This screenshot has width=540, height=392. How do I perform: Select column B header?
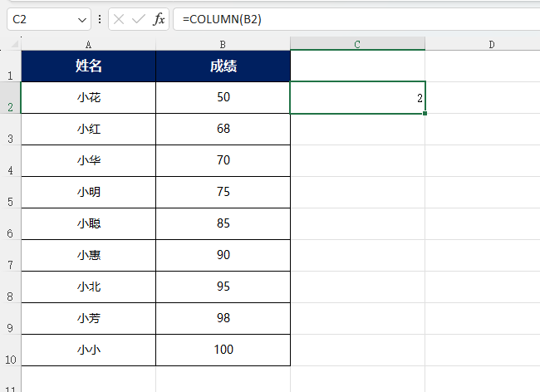(223, 44)
